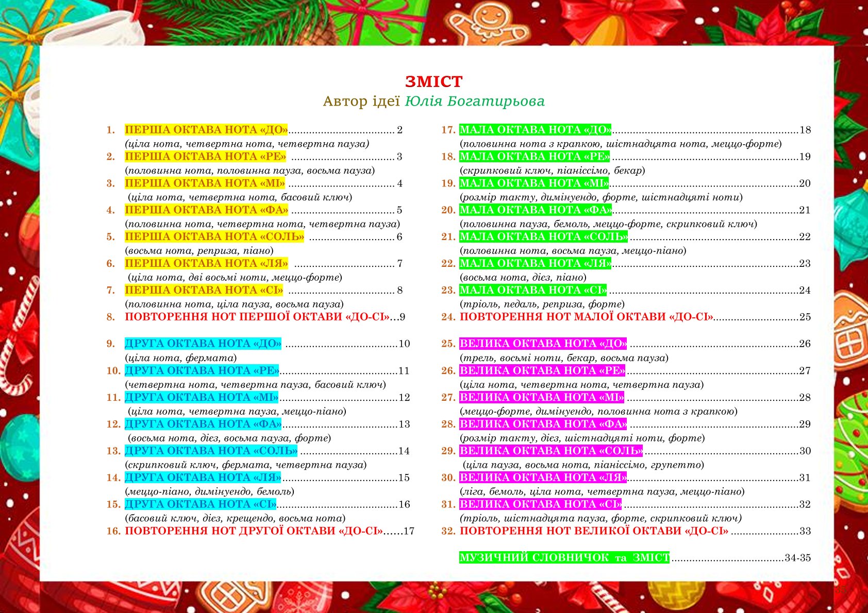Open ДРУГА ОКТАВА НОТА «СІ» entry
This screenshot has height=613, width=868.
point(201,504)
